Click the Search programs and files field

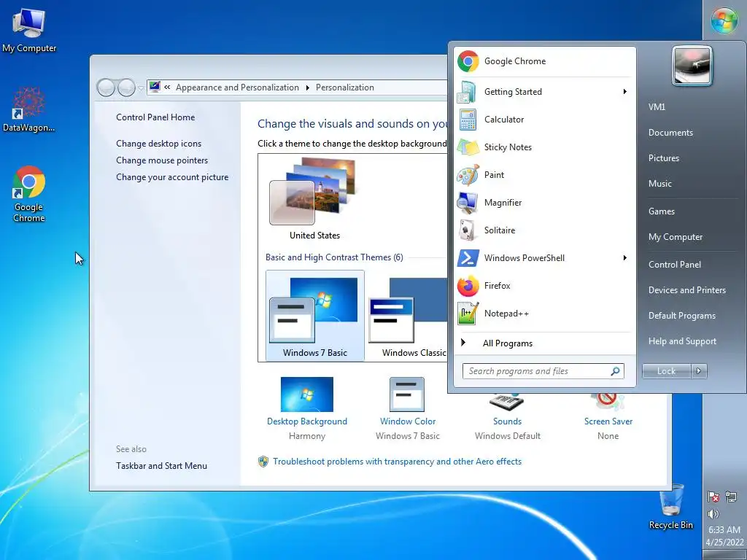tap(538, 371)
